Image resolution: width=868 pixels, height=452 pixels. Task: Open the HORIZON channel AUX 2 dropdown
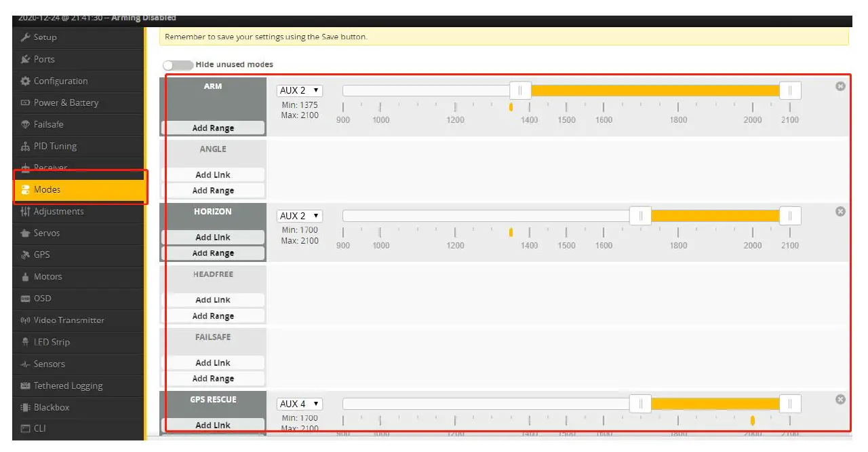coord(300,216)
